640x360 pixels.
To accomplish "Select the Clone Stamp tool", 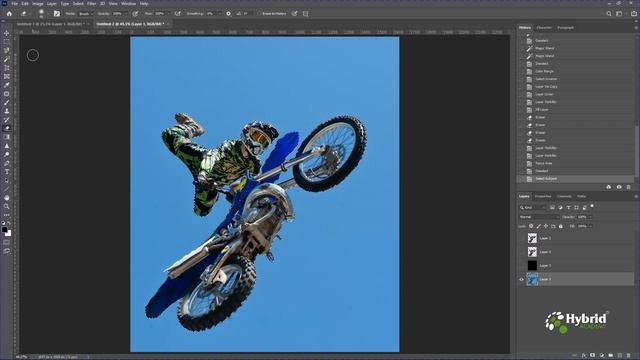I will pos(7,111).
